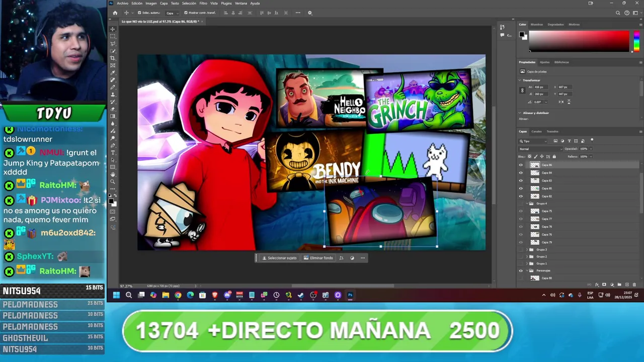Open the Opacidad slider dropdown arrow
The image size is (644, 362).
pos(590,149)
